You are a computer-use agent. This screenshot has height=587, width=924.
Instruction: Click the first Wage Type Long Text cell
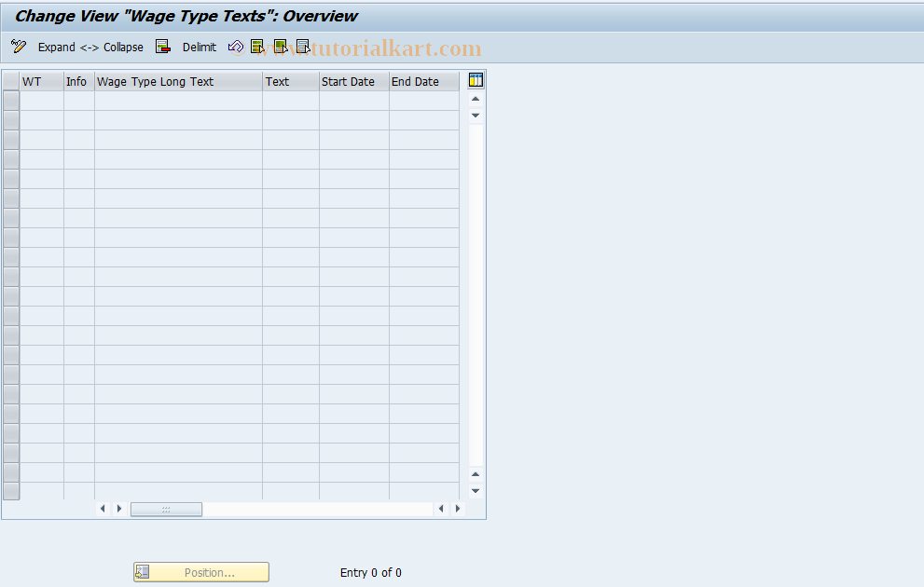[179, 101]
